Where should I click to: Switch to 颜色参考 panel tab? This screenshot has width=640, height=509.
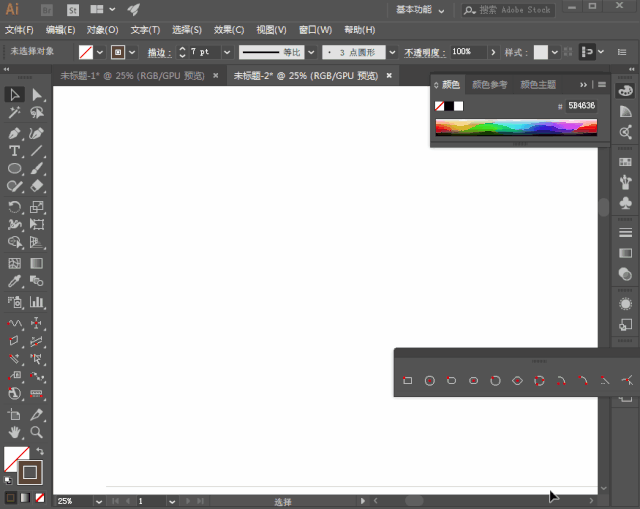(489, 85)
